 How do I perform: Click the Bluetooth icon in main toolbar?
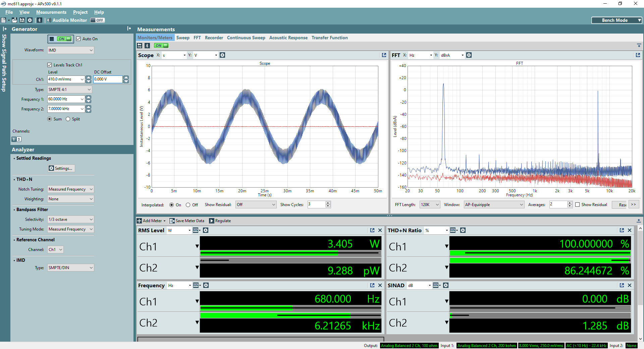[x=40, y=20]
